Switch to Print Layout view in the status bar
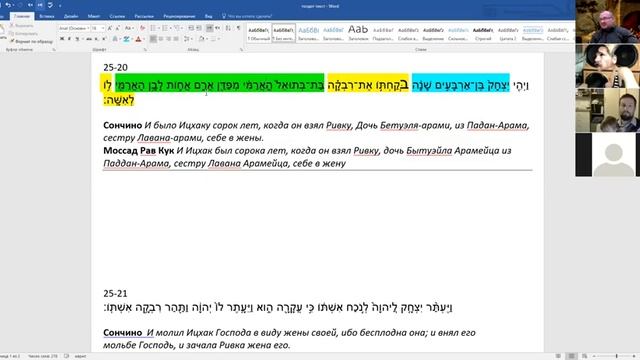The image size is (640, 360). point(571,356)
